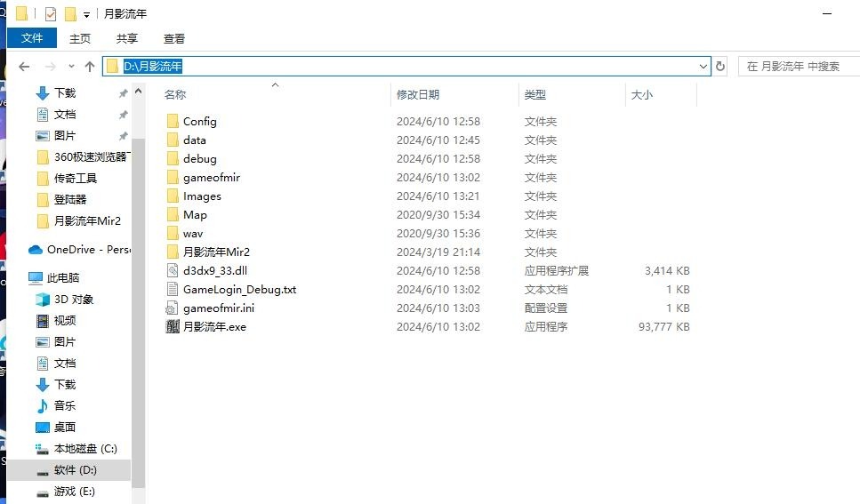The height and width of the screenshot is (504, 860).
Task: Unpin 下载 from quick access pin icon
Action: click(x=123, y=93)
